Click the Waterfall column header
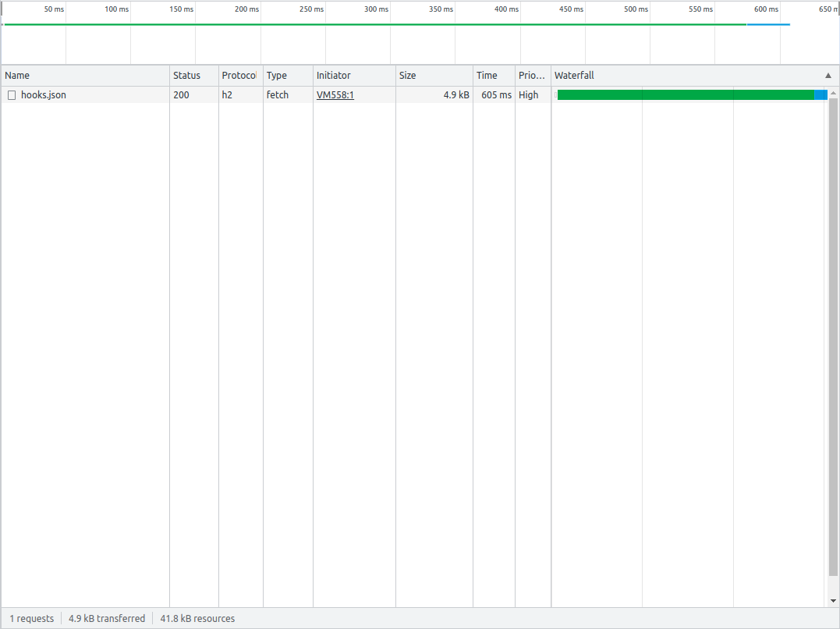The width and height of the screenshot is (840, 629). point(695,76)
